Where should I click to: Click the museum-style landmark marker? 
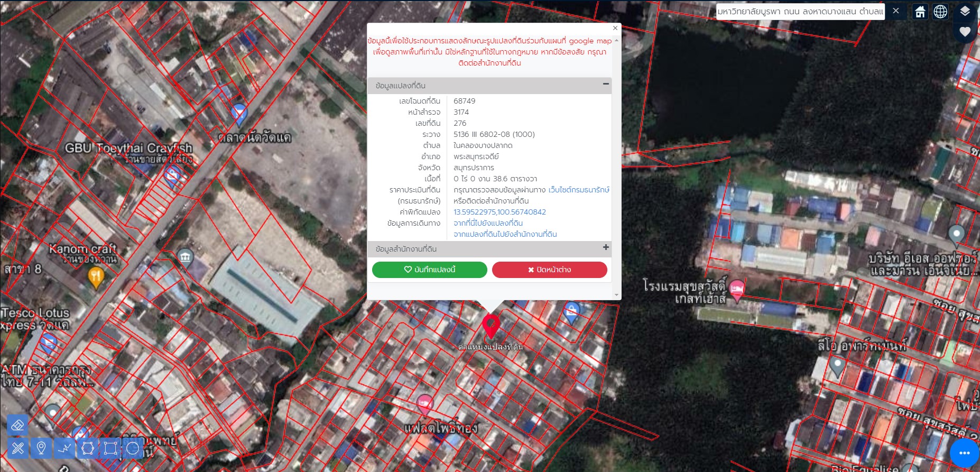click(x=185, y=258)
